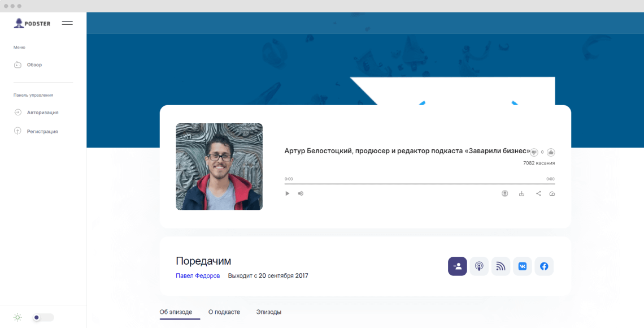
Task: Give the episode a thumbs up
Action: point(551,152)
